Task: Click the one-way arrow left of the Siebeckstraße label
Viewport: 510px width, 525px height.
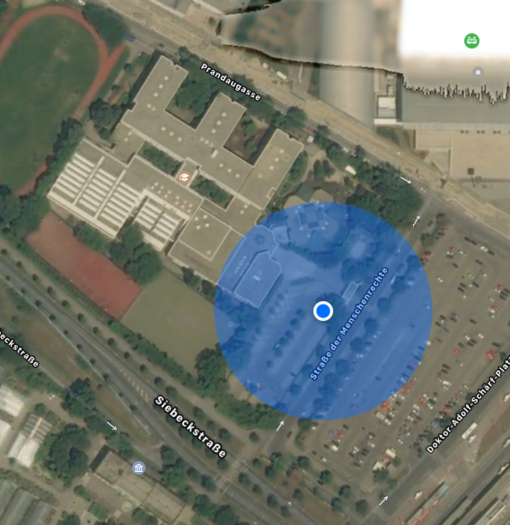Action: (112, 426)
